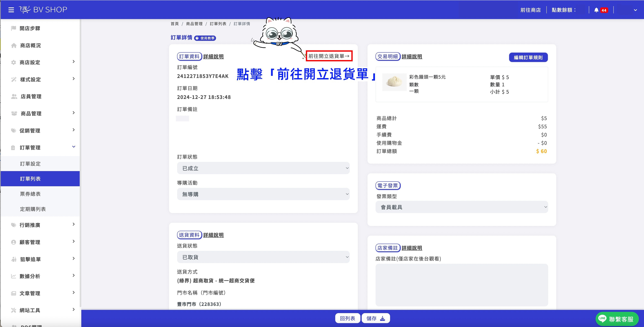Screen dimensions: 644x327
Task: Click the 商店設定 gear icon
Action: point(14,62)
